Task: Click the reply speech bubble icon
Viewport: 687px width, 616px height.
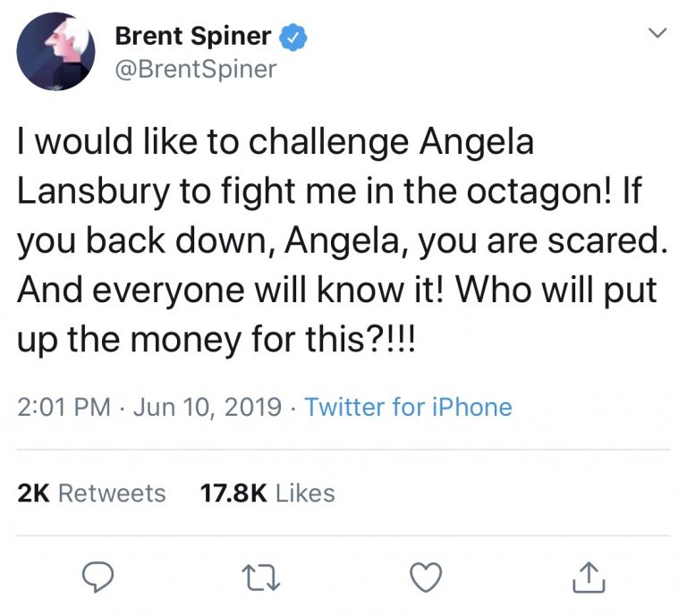Action: [96, 578]
